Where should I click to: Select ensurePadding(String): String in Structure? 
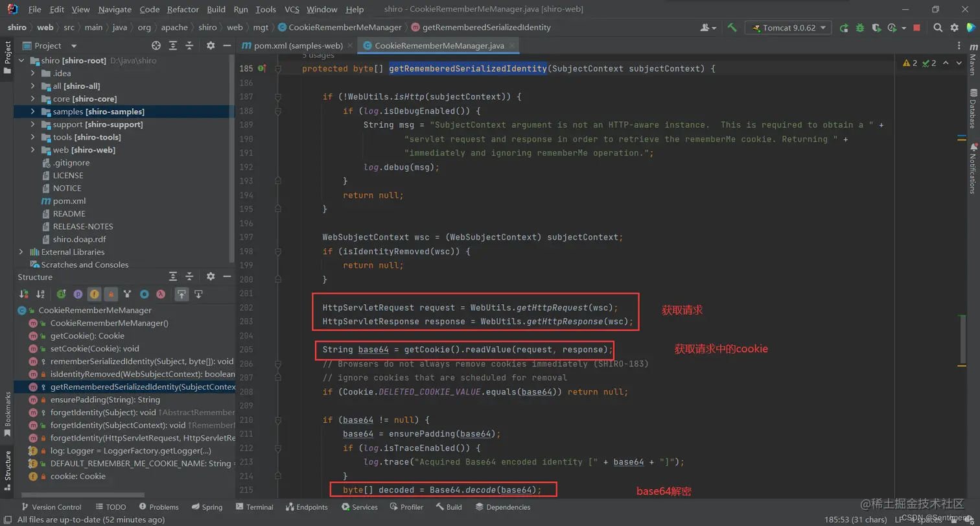point(104,400)
